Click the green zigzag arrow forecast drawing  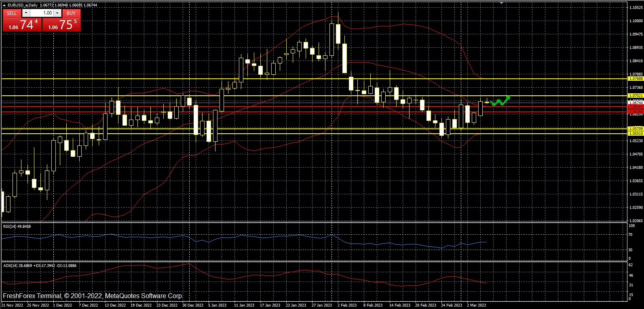(x=500, y=101)
